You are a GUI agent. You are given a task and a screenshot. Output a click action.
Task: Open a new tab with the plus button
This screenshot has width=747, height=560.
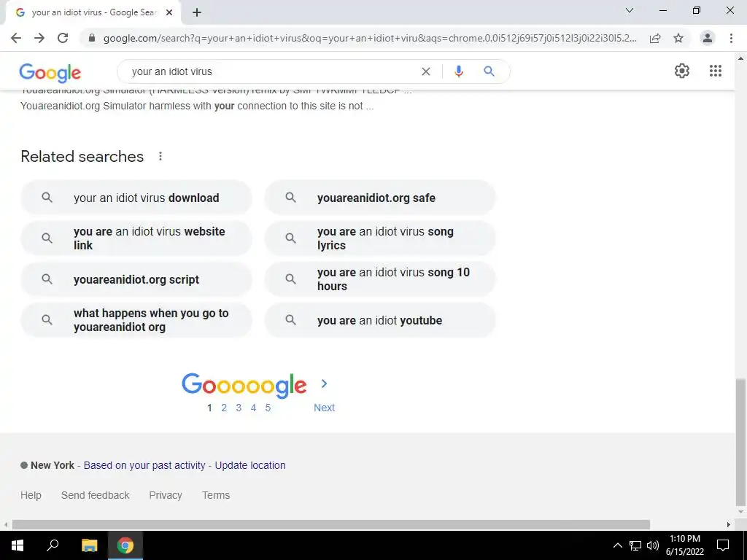pyautogui.click(x=197, y=12)
